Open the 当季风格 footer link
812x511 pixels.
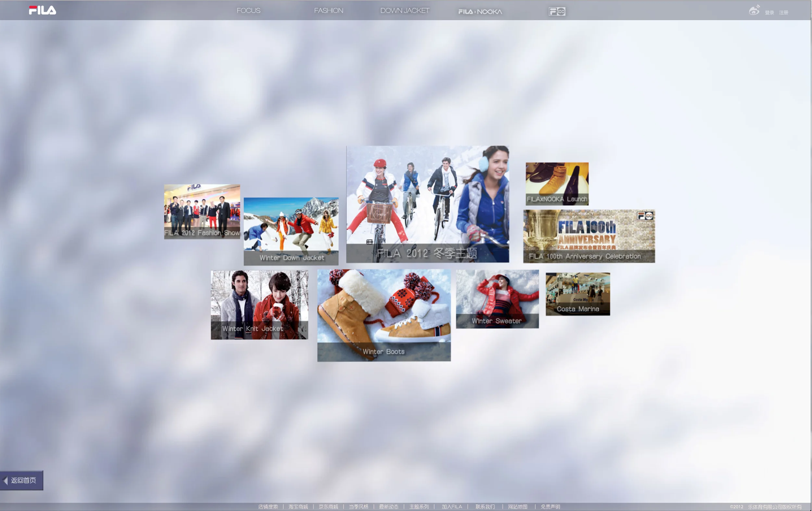pos(359,507)
